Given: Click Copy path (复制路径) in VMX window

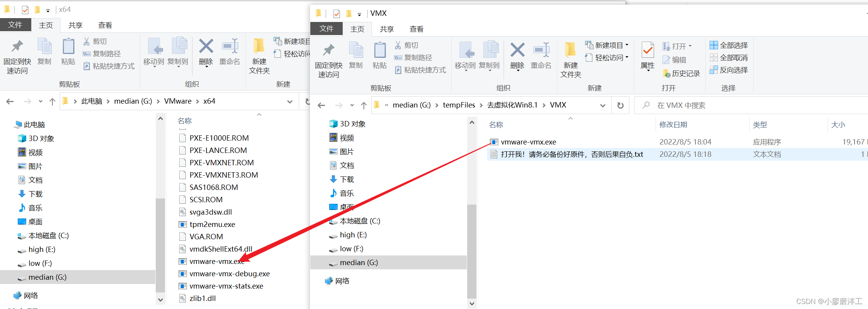Looking at the screenshot, I should pyautogui.click(x=414, y=57).
